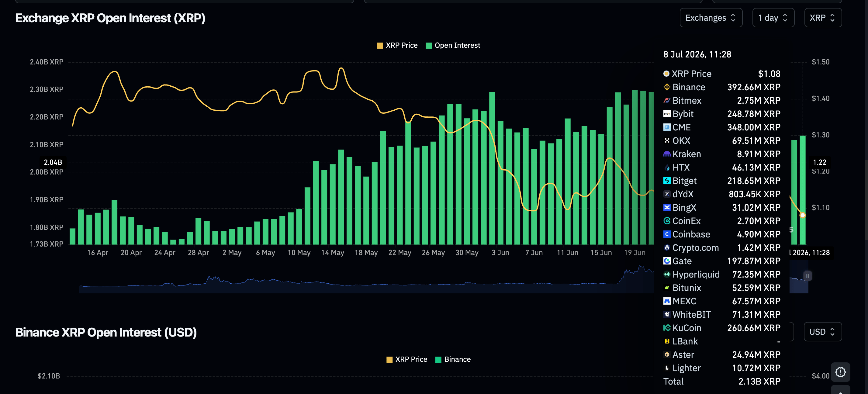Click the Kraken exchange icon

[x=666, y=154]
